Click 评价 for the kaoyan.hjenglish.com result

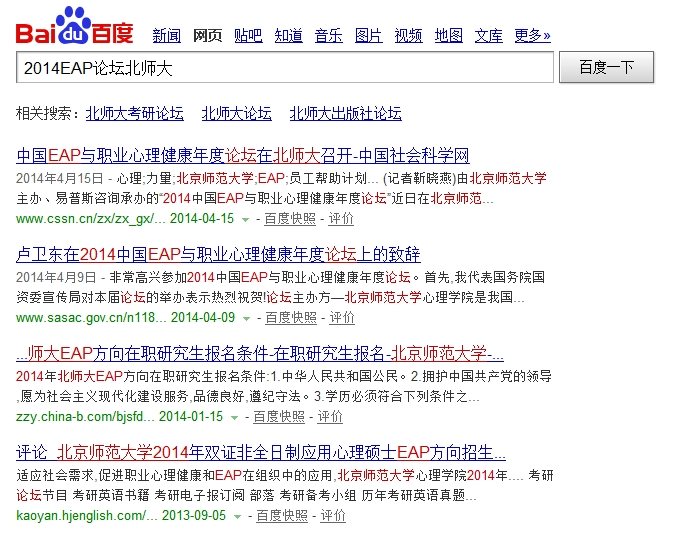click(333, 516)
